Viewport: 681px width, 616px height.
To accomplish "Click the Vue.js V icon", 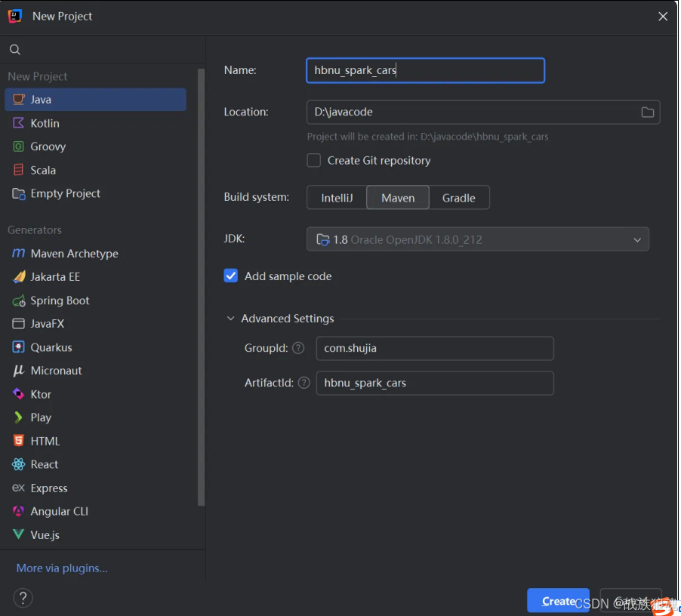I will (18, 534).
